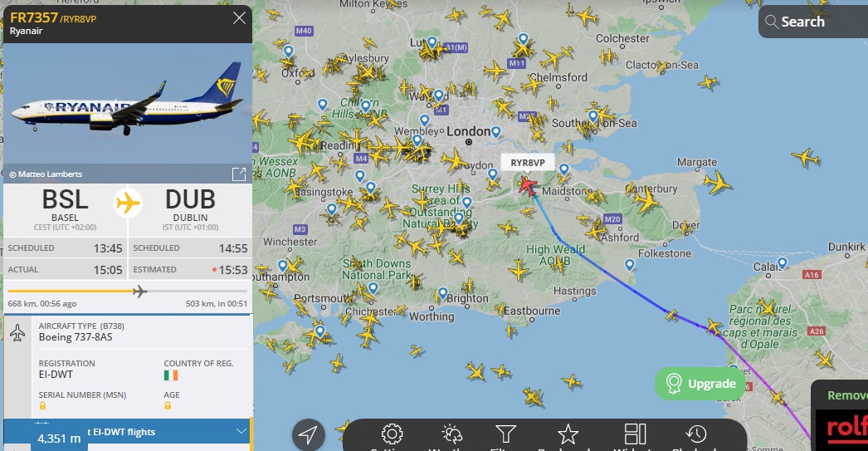This screenshot has width=868, height=451.
Task: Click the airport pin near Calais
Action: pyautogui.click(x=783, y=262)
